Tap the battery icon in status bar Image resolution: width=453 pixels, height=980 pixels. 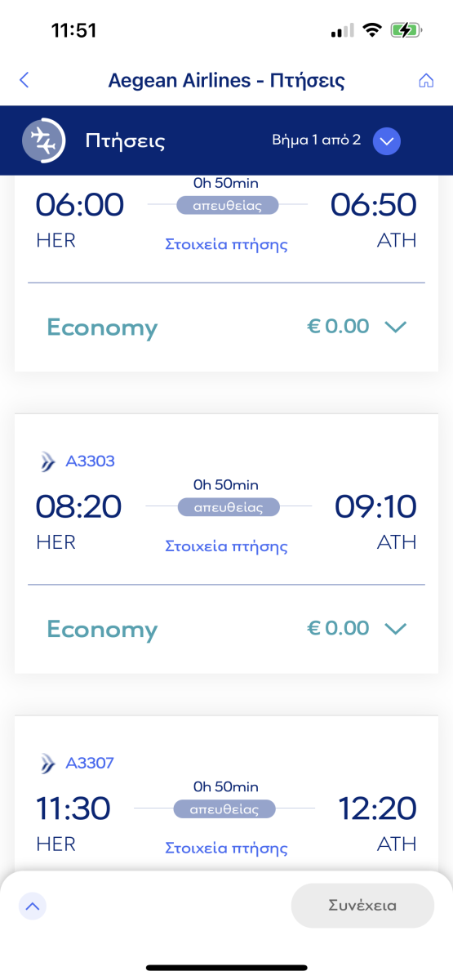407,30
